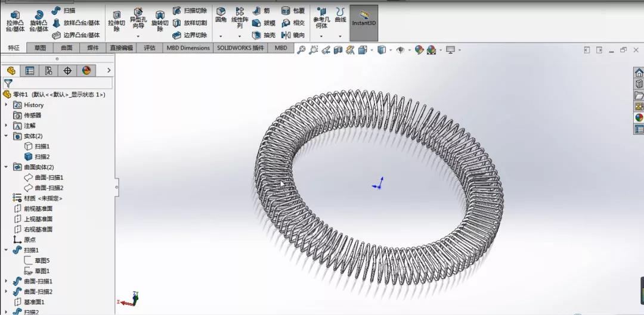Open the DisplayManager tab in the left panel
This screenshot has height=315, width=644.
86,70
